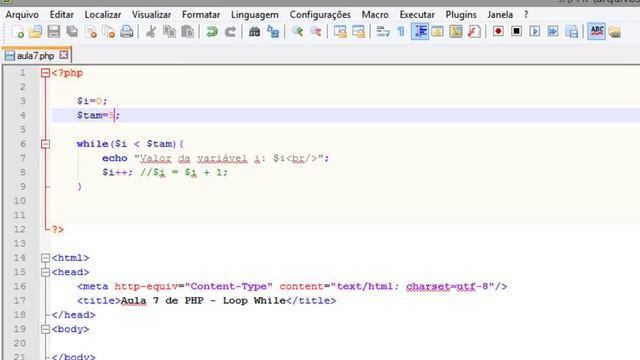Click the Close All documents toolbar icon
Screen dimensions: 640x360
click(109, 32)
